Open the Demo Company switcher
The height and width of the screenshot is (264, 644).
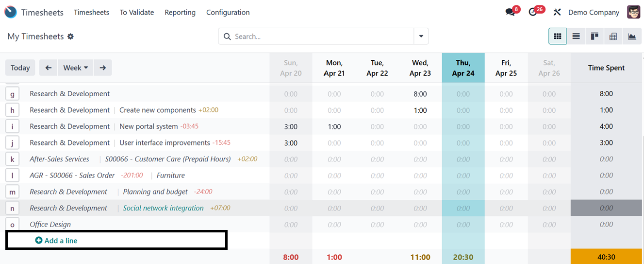(x=594, y=12)
